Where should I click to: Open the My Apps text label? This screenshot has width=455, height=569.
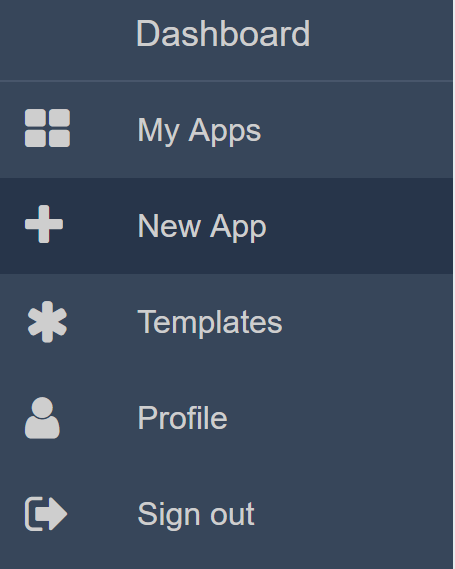click(199, 131)
